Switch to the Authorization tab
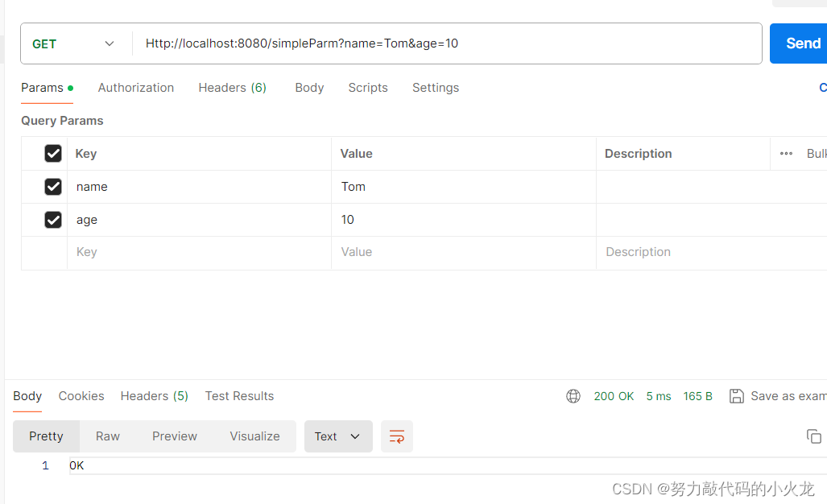827x504 pixels. tap(135, 87)
